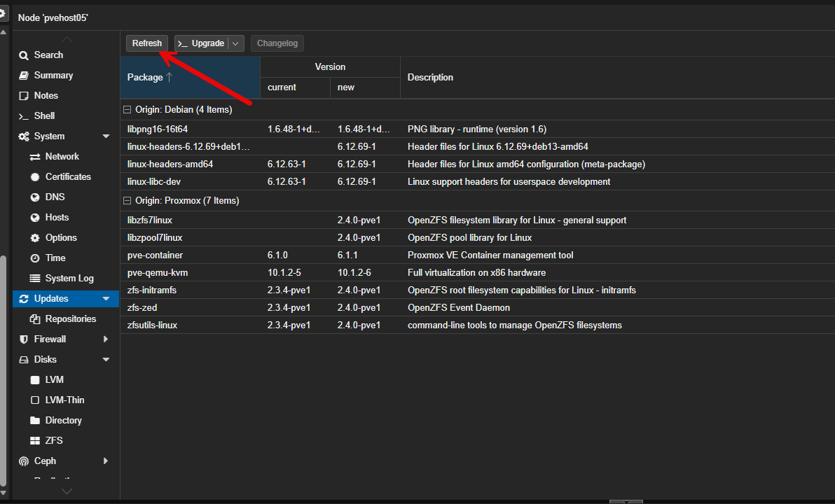
Task: Open the Certificates icon
Action: pos(36,176)
